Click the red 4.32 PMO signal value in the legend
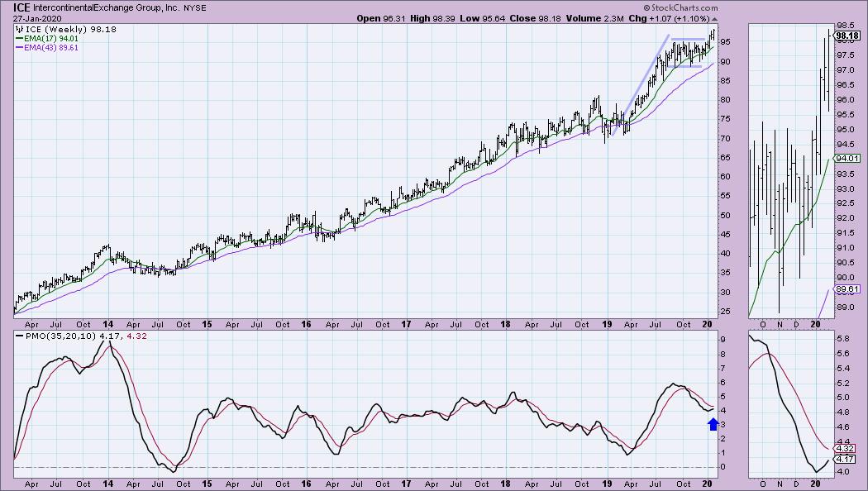The height and width of the screenshot is (491, 868). [x=136, y=336]
